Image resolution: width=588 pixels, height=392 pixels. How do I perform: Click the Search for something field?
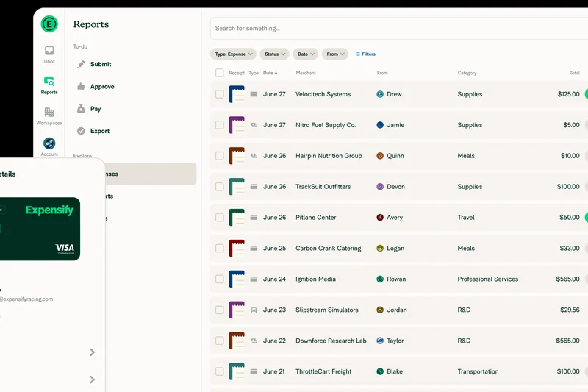click(397, 29)
